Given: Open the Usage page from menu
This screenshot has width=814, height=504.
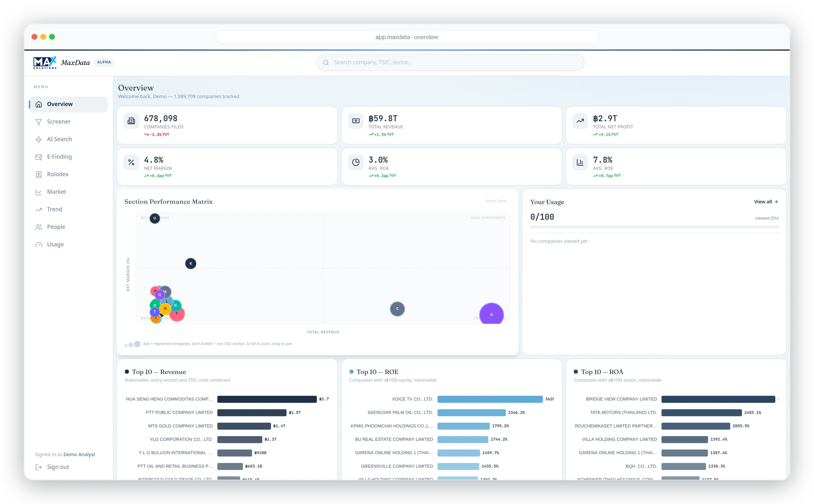Looking at the screenshot, I should [x=69, y=245].
